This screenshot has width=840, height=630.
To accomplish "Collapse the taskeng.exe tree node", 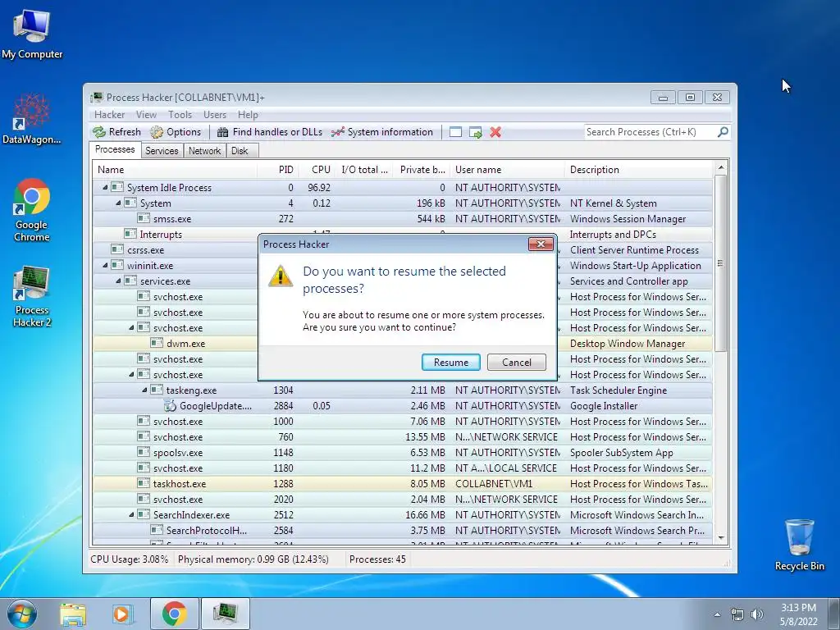I will click(144, 390).
